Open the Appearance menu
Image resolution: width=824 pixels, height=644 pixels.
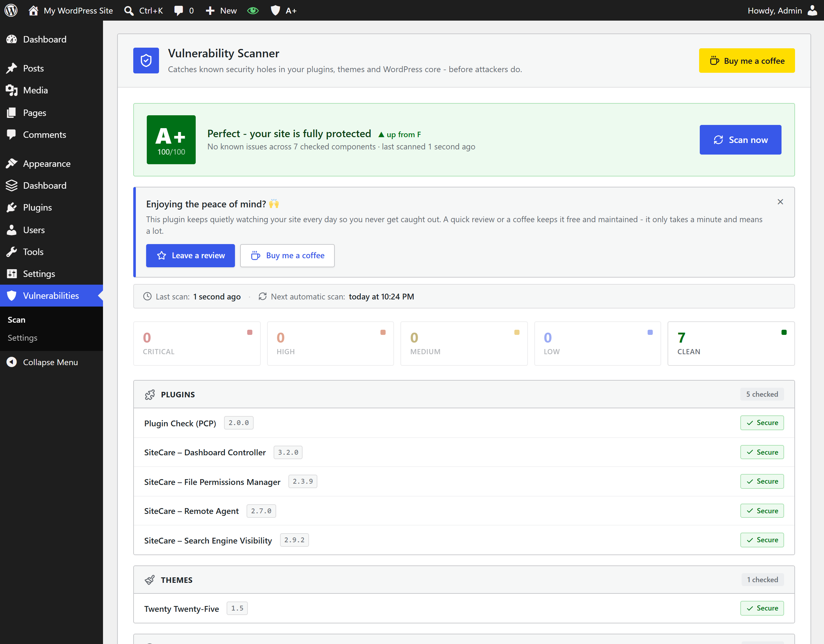click(x=51, y=164)
